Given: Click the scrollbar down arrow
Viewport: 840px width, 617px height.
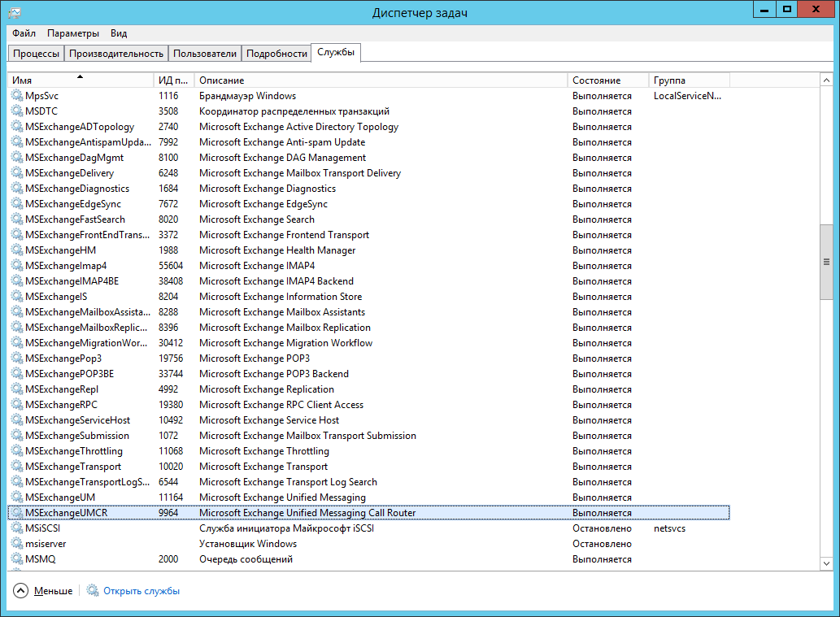Looking at the screenshot, I should coord(827,563).
